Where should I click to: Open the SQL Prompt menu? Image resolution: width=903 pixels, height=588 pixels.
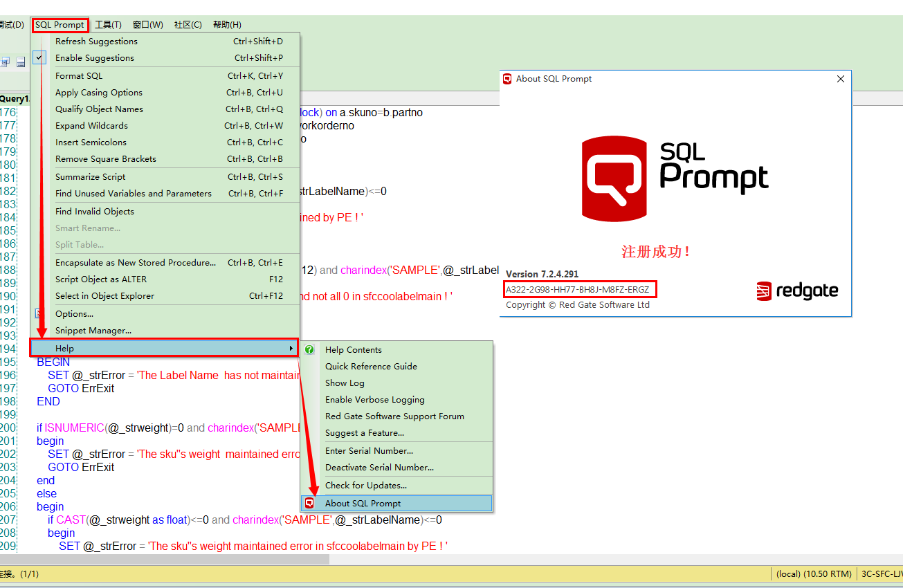60,24
